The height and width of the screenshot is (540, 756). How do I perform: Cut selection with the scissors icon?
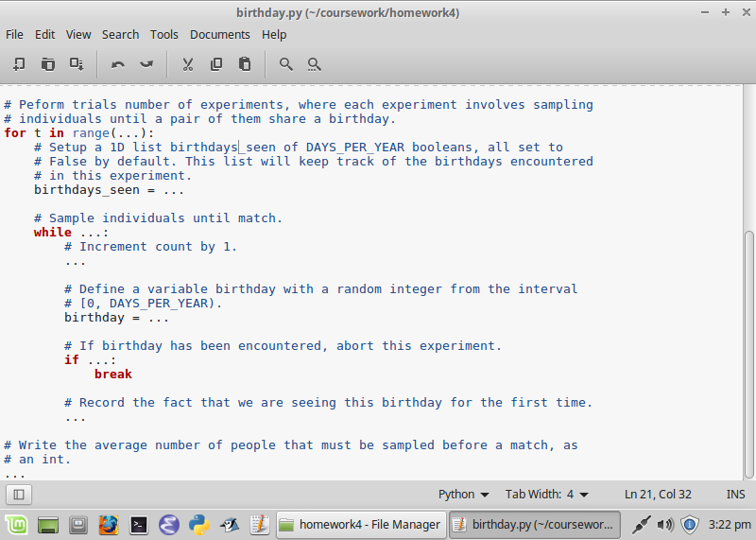(188, 64)
